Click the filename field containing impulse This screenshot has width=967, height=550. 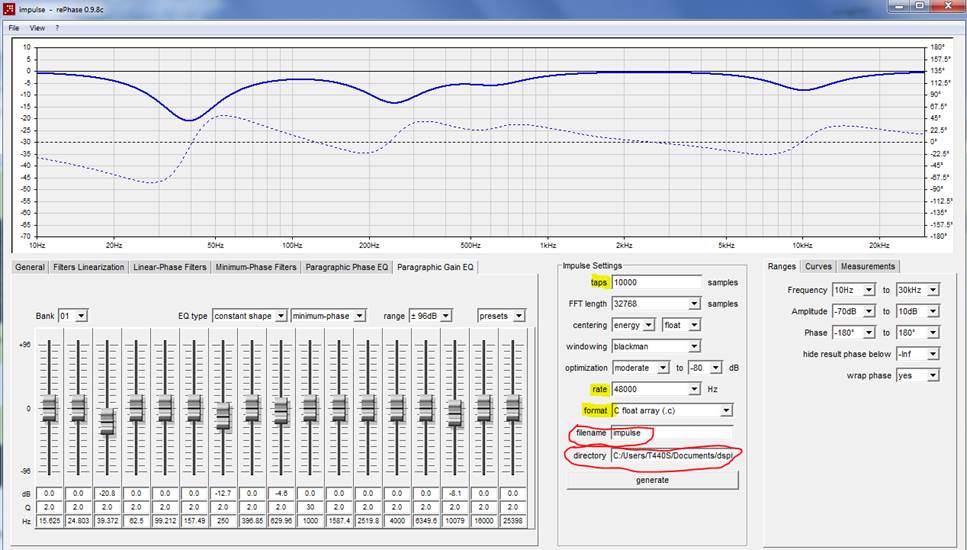tap(672, 433)
